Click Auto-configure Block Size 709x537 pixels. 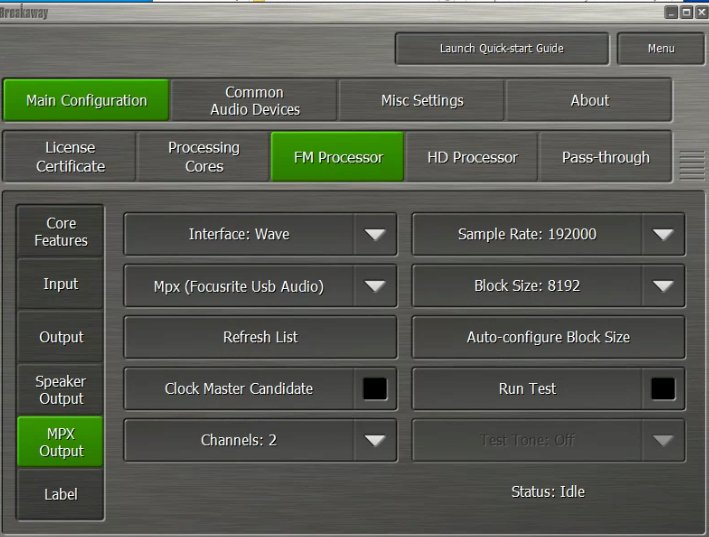tap(548, 337)
